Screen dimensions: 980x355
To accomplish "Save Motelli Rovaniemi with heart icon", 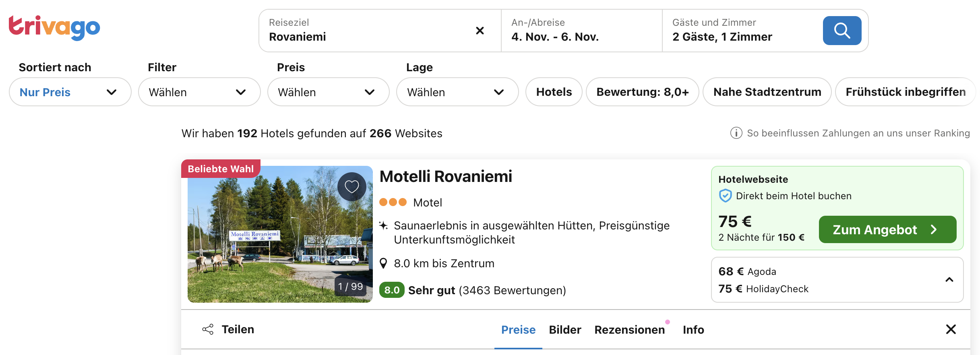I will (x=351, y=186).
